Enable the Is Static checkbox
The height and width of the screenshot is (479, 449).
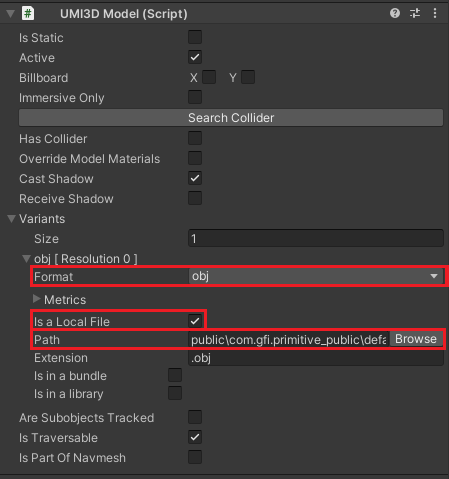195,37
